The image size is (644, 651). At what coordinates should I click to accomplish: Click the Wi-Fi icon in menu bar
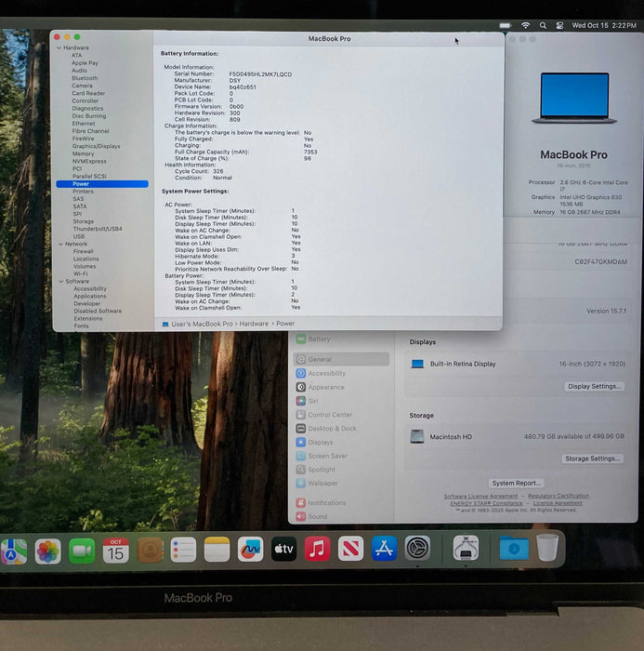(x=525, y=25)
